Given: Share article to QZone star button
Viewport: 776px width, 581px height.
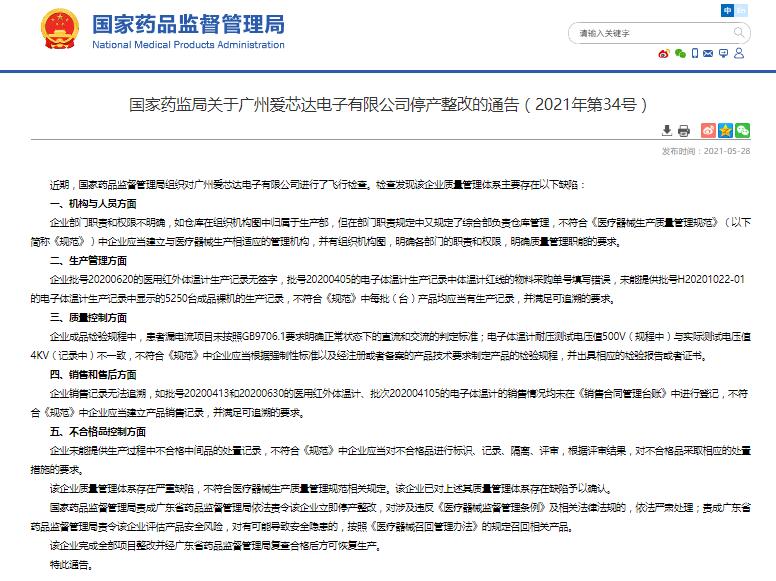Looking at the screenshot, I should pos(726,130).
